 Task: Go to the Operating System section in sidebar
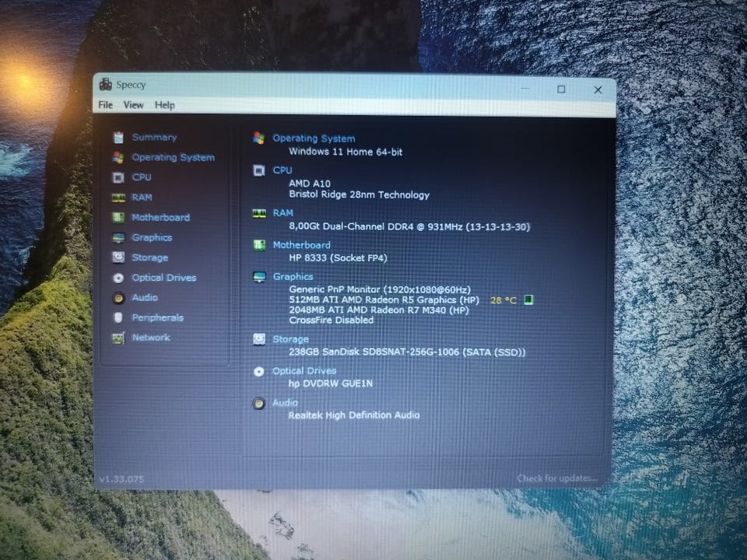coord(174,158)
